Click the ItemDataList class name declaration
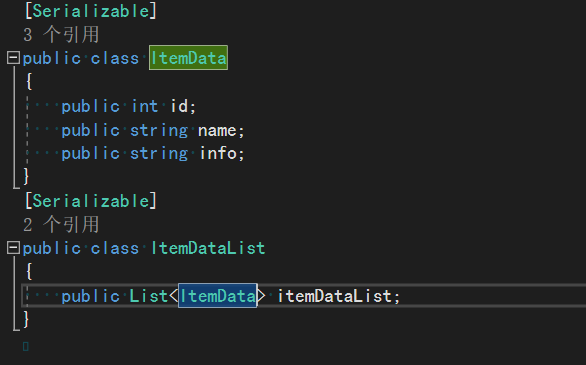Viewport: 586px width, 365px height. 208,248
